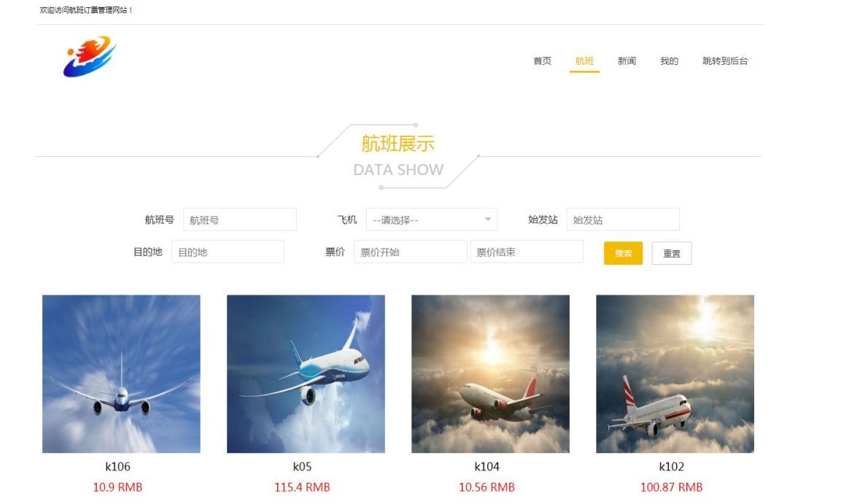Open the 首页 navigation item
The width and height of the screenshot is (868, 504).
542,61
